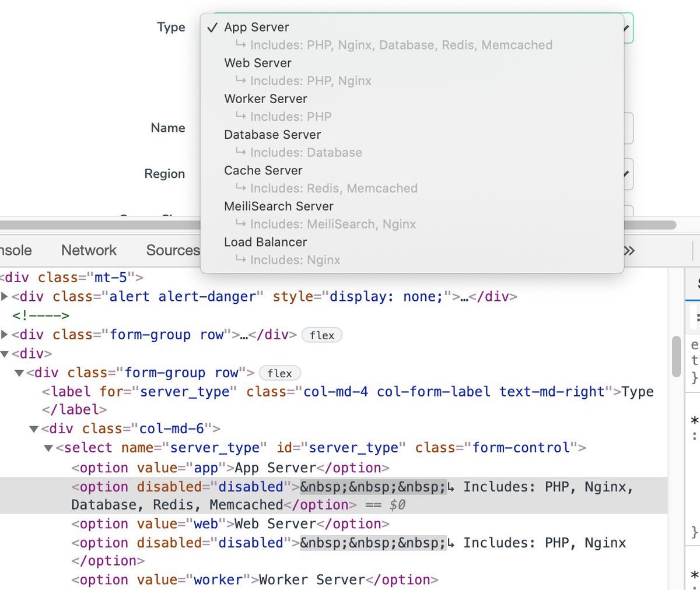Expand the alert alert-danger div node
The image size is (700, 590).
point(5,297)
